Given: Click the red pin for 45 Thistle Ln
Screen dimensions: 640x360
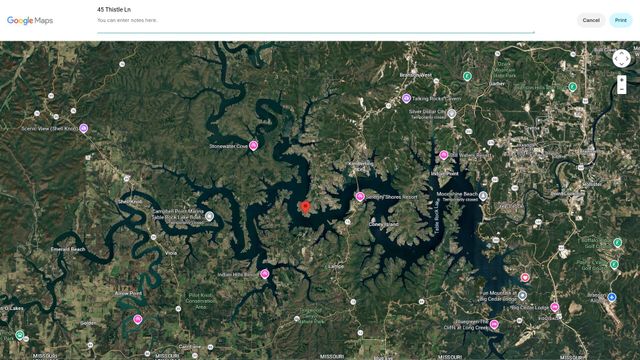Looking at the screenshot, I should click(x=305, y=207).
